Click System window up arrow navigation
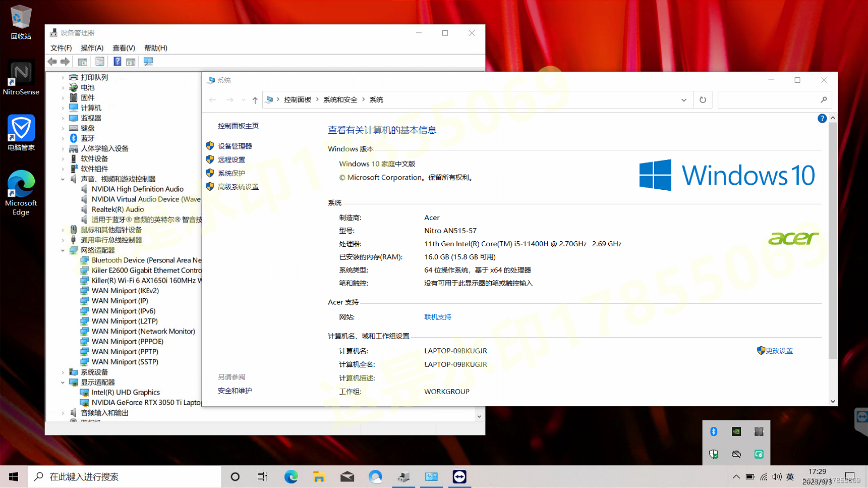868x488 pixels. tap(255, 100)
